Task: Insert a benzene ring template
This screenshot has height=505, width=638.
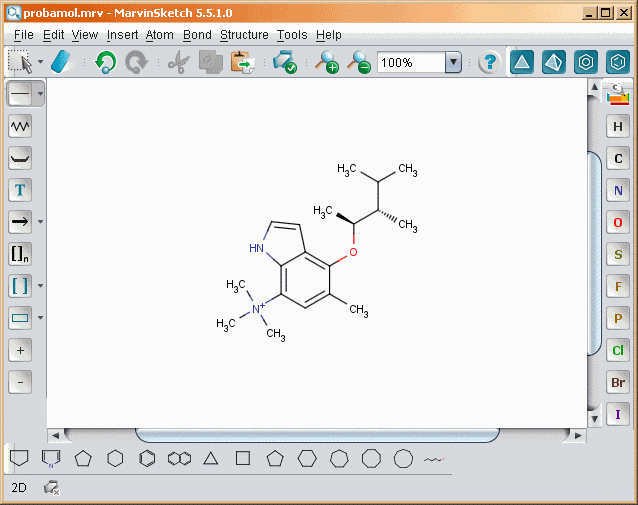Action: point(147,459)
